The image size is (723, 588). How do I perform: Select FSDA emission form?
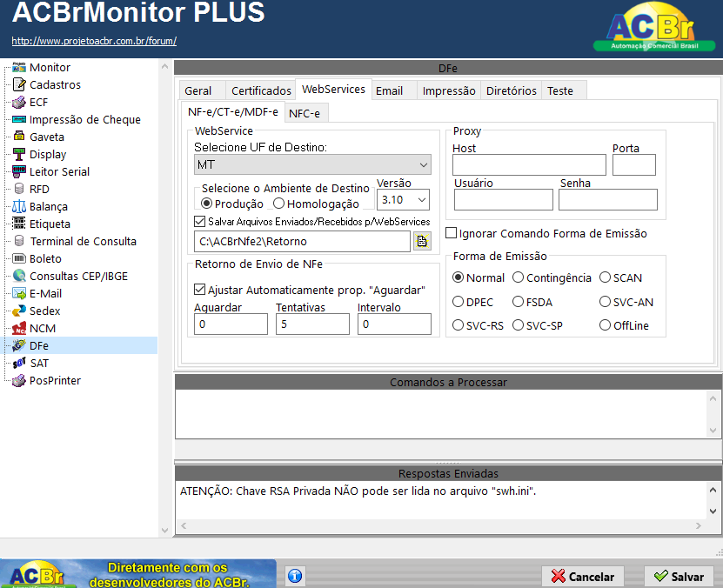pos(518,302)
